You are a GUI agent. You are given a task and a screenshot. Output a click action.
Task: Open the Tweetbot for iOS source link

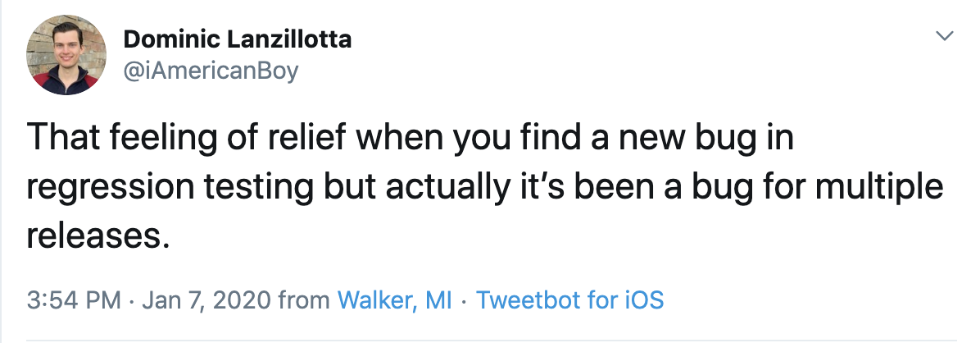569,300
